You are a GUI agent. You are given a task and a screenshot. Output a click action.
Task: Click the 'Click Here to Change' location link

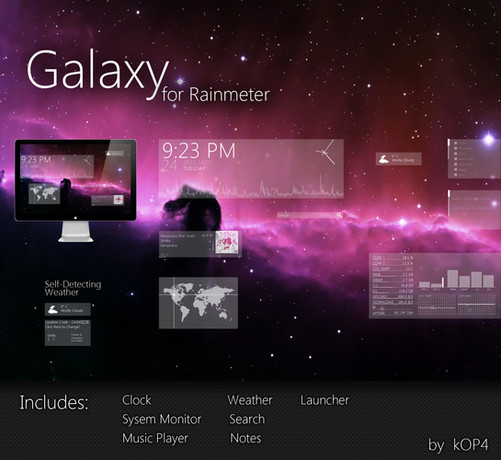click(x=62, y=327)
